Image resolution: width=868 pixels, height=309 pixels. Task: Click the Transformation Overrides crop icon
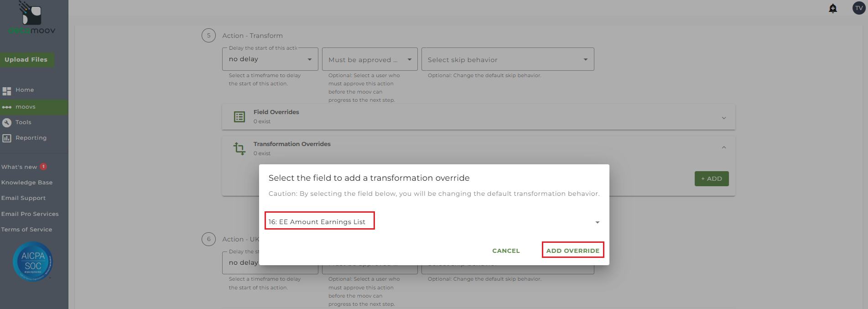[239, 148]
